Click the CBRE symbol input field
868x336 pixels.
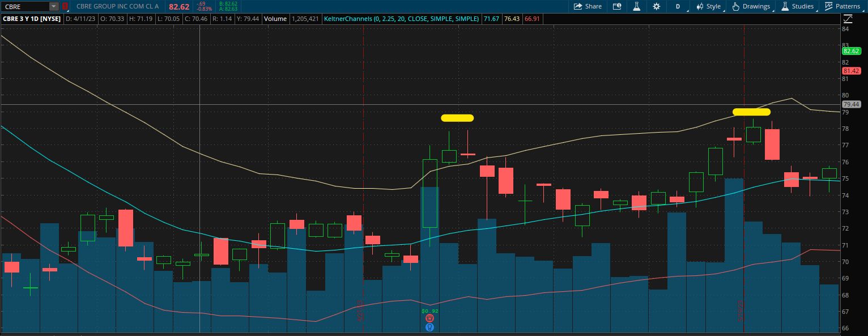[x=24, y=6]
